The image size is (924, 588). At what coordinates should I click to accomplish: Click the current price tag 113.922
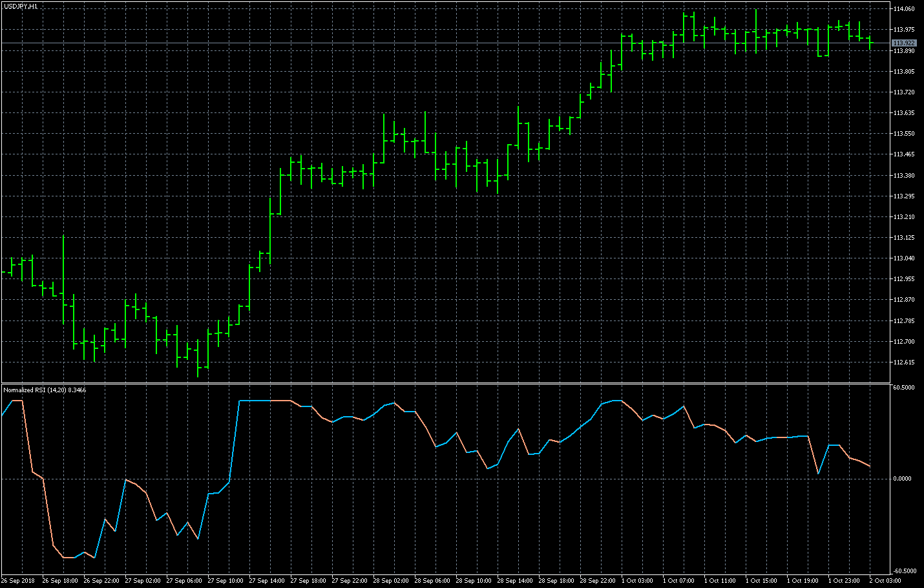point(903,43)
